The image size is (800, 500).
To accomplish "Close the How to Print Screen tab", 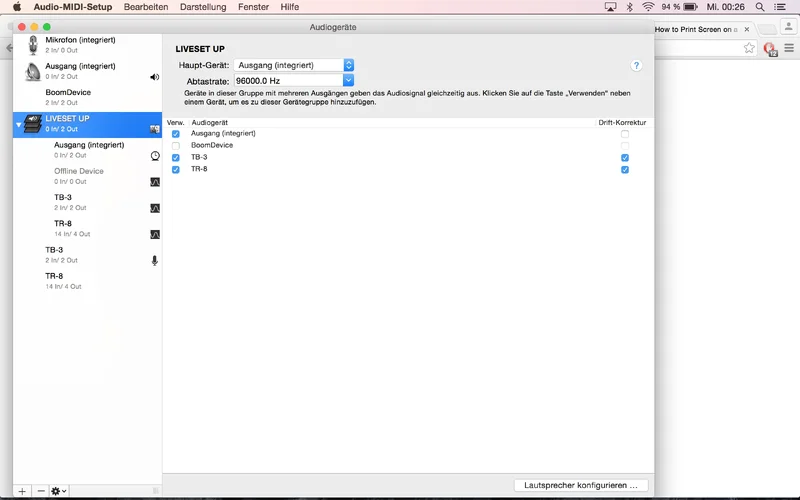I will click(x=747, y=30).
